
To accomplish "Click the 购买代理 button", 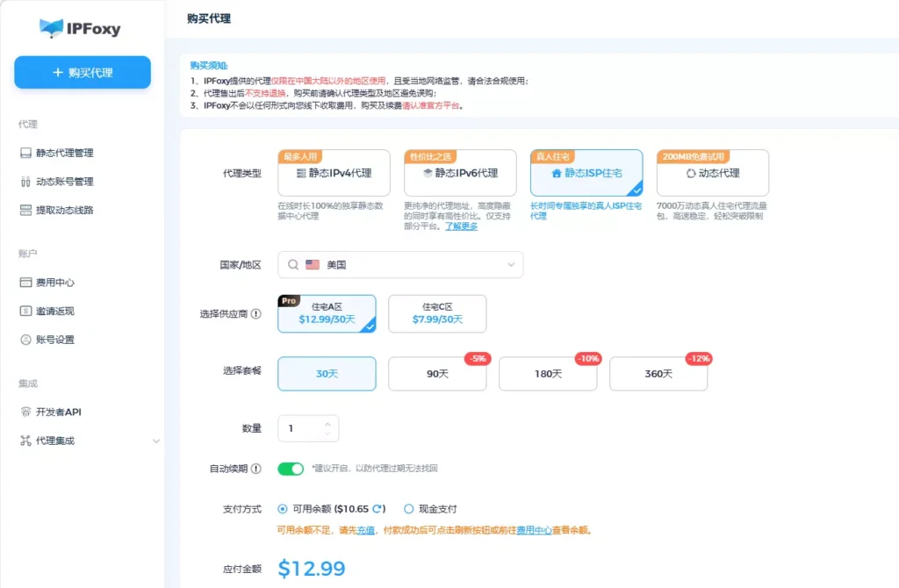I will pyautogui.click(x=83, y=72).
